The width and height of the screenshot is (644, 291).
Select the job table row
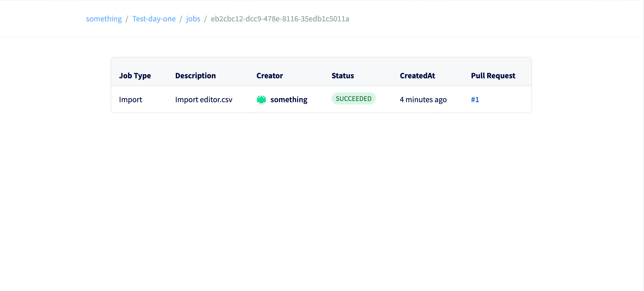(x=321, y=99)
